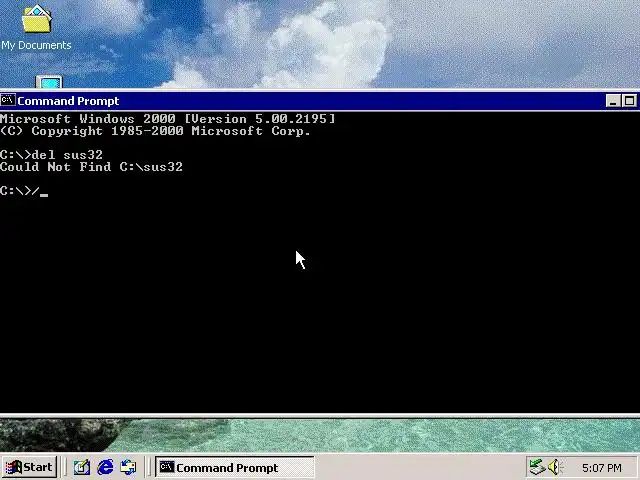Image resolution: width=640 pixels, height=480 pixels.
Task: Click the Microsoft Windows 2000 version line
Action: (168, 119)
